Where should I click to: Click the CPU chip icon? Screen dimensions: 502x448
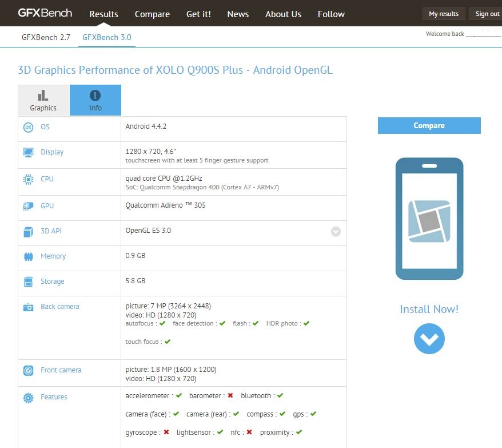click(x=28, y=179)
